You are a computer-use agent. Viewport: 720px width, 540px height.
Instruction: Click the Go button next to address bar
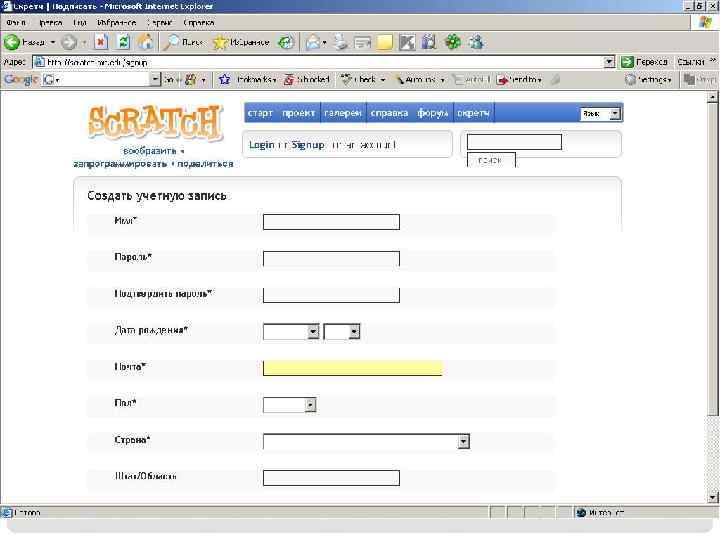[644, 62]
